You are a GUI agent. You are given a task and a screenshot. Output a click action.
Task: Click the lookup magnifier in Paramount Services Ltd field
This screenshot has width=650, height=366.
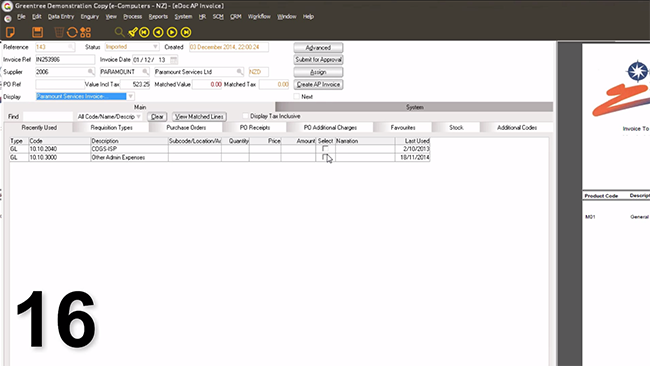(x=239, y=72)
